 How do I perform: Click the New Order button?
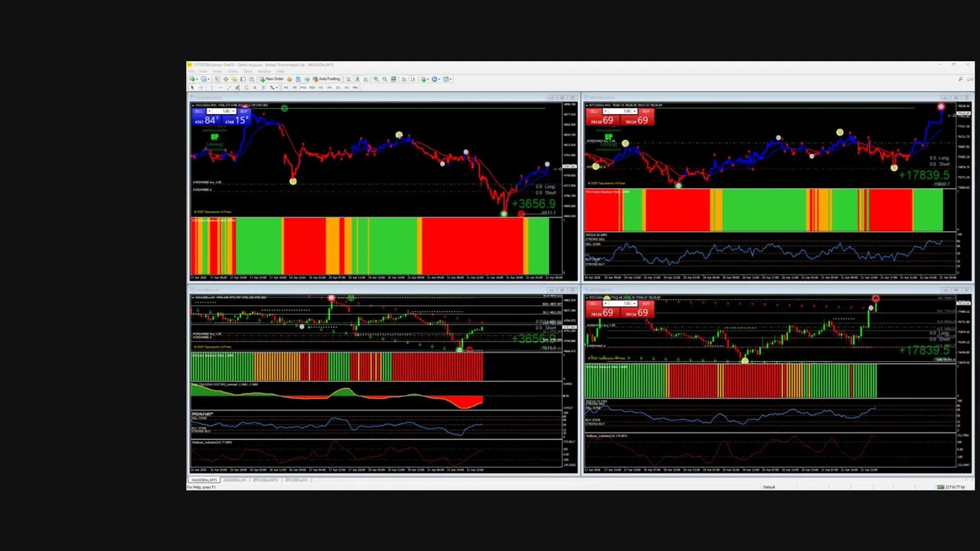[272, 79]
